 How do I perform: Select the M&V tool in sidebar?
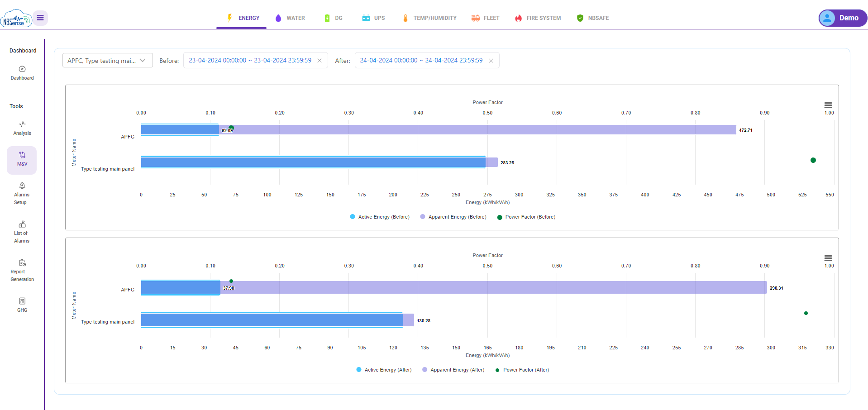(22, 160)
